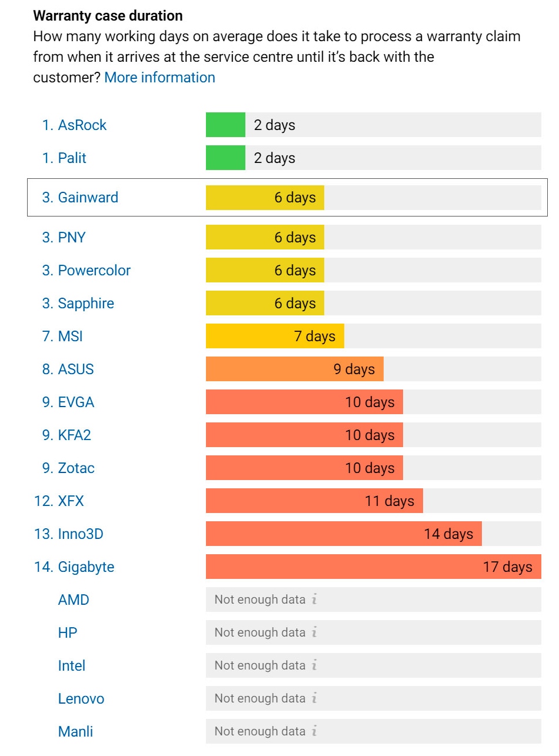Click the green AsRock 2 days bar

click(x=225, y=125)
